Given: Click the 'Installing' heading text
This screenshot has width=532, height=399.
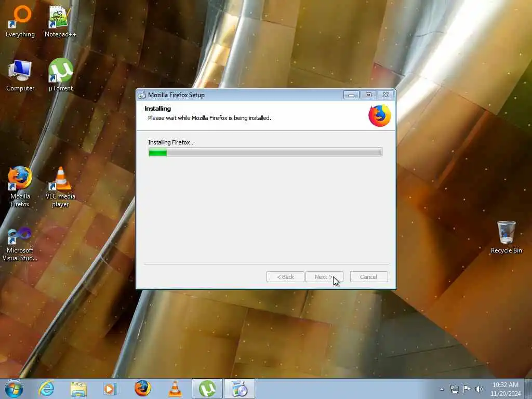Looking at the screenshot, I should click(x=158, y=109).
